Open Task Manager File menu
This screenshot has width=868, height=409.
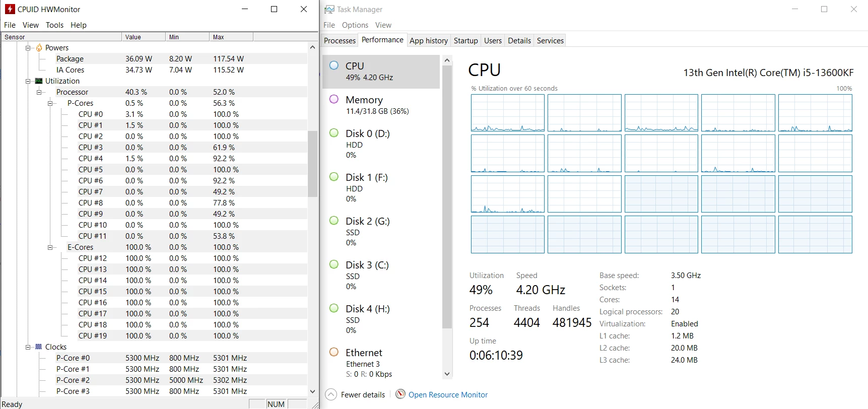click(329, 25)
